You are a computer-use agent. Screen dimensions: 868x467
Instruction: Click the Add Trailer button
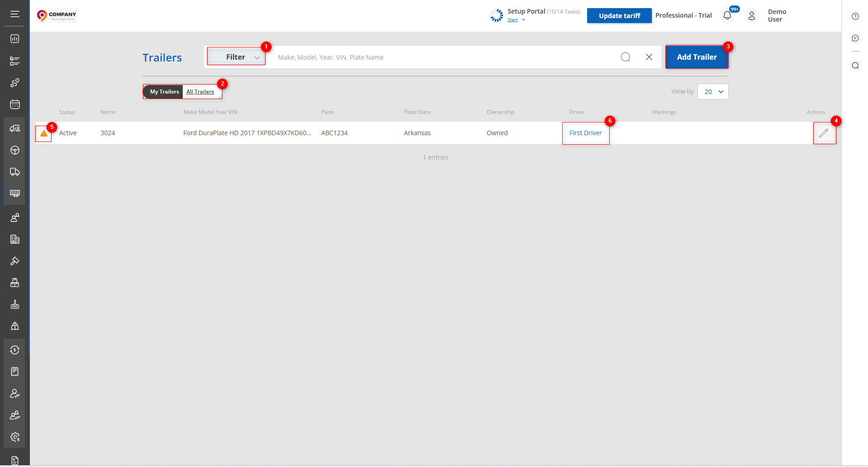[697, 57]
